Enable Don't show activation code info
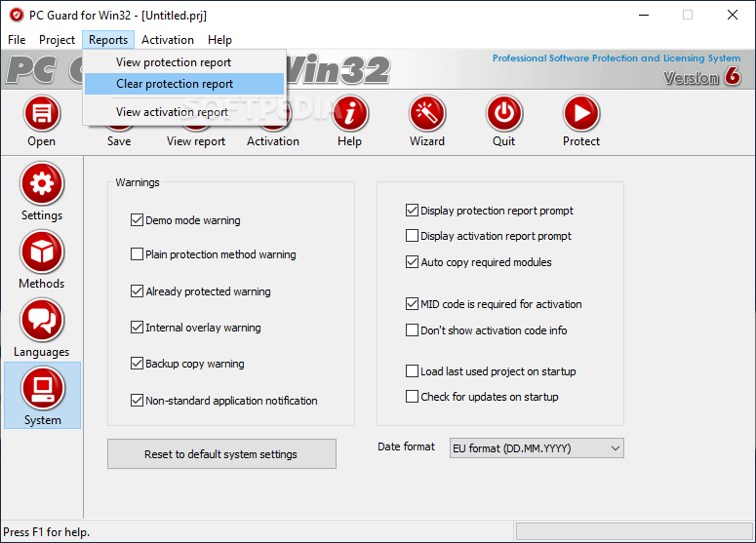 [x=412, y=330]
